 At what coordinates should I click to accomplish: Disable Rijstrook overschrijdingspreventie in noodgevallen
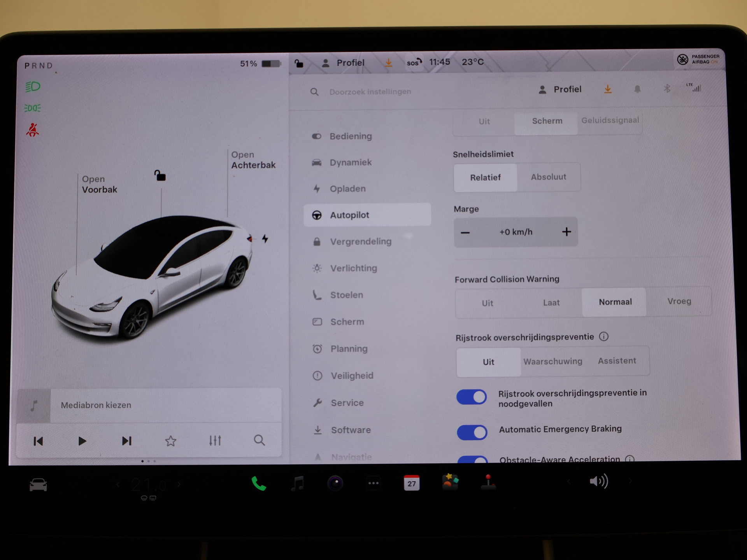pos(472,397)
